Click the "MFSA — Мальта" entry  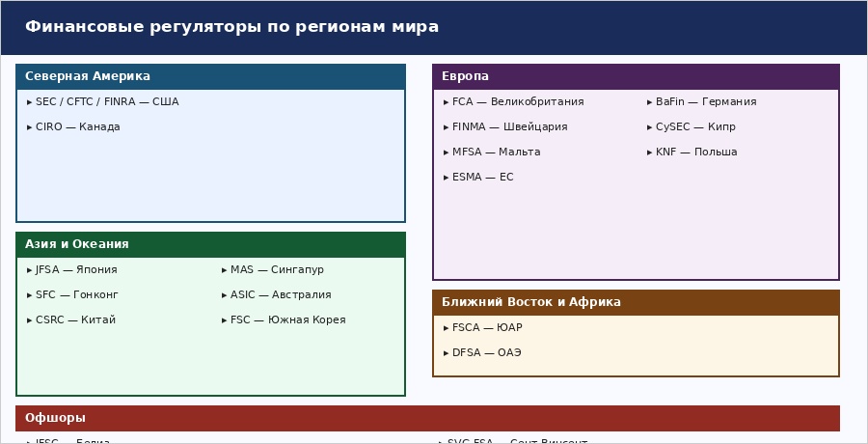492,152
